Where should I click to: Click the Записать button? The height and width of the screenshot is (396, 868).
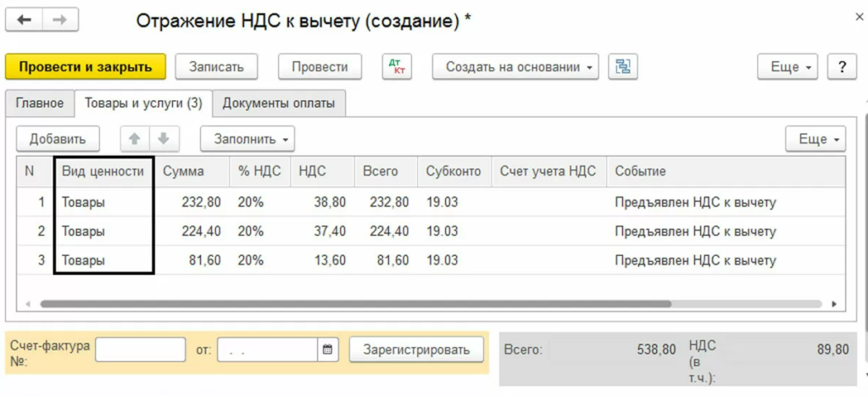click(216, 67)
